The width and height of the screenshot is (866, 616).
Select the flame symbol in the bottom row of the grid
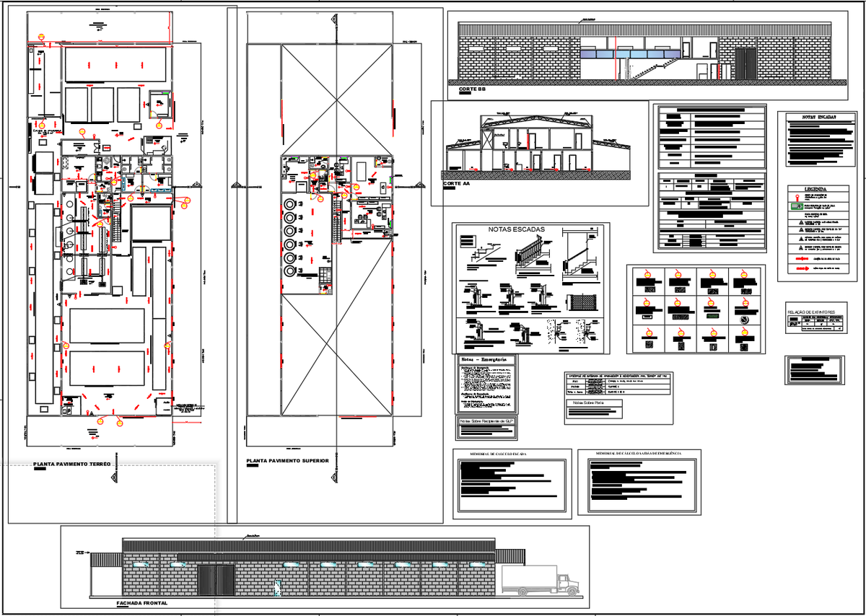click(648, 333)
